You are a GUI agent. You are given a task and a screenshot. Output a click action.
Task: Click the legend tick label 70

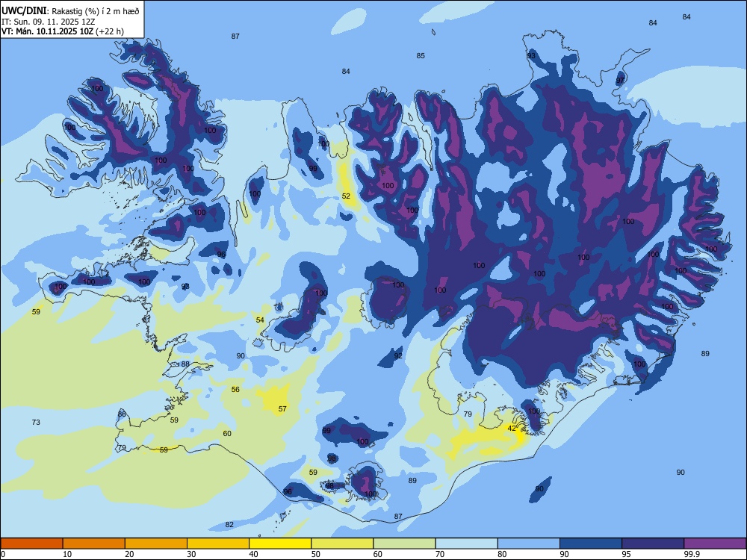[440, 554]
